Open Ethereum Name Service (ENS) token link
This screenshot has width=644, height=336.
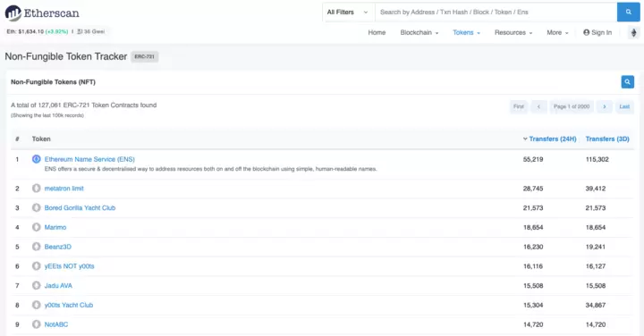[x=89, y=159]
